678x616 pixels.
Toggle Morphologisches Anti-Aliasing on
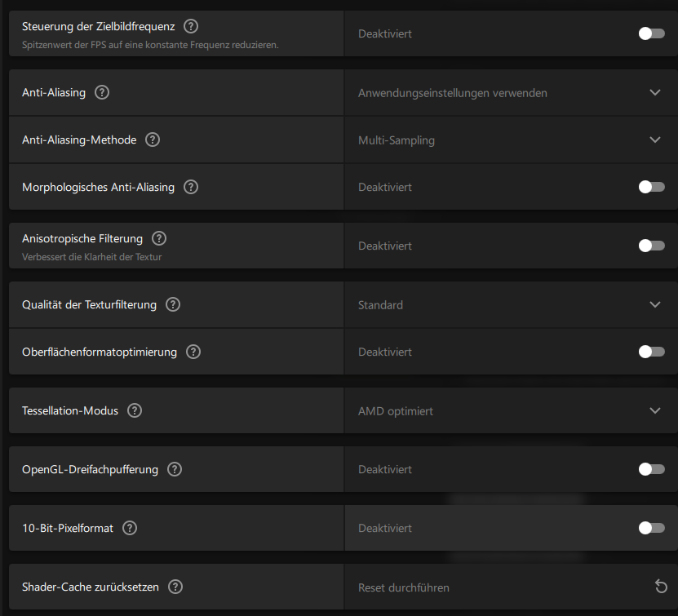point(651,187)
